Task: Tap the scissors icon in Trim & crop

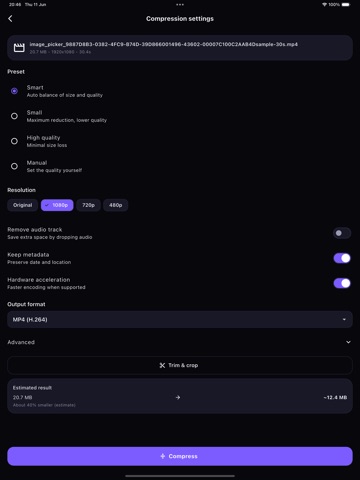Action: [162, 365]
